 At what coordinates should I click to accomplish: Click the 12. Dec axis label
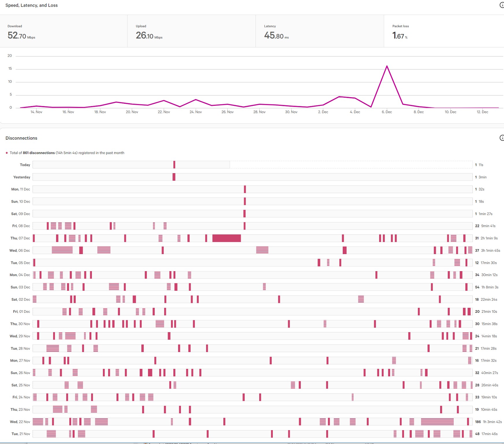tap(482, 112)
